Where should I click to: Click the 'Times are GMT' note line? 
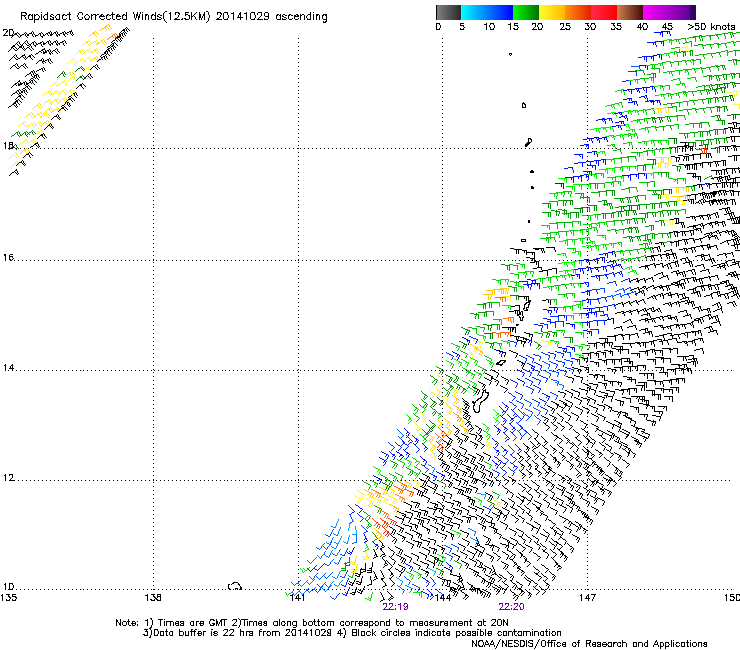coord(311,623)
